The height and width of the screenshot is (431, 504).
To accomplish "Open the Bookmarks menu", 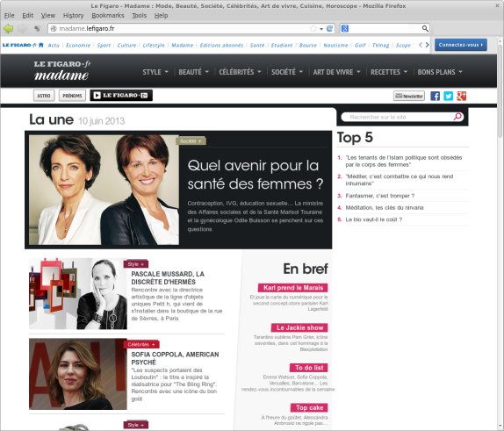I will (108, 16).
